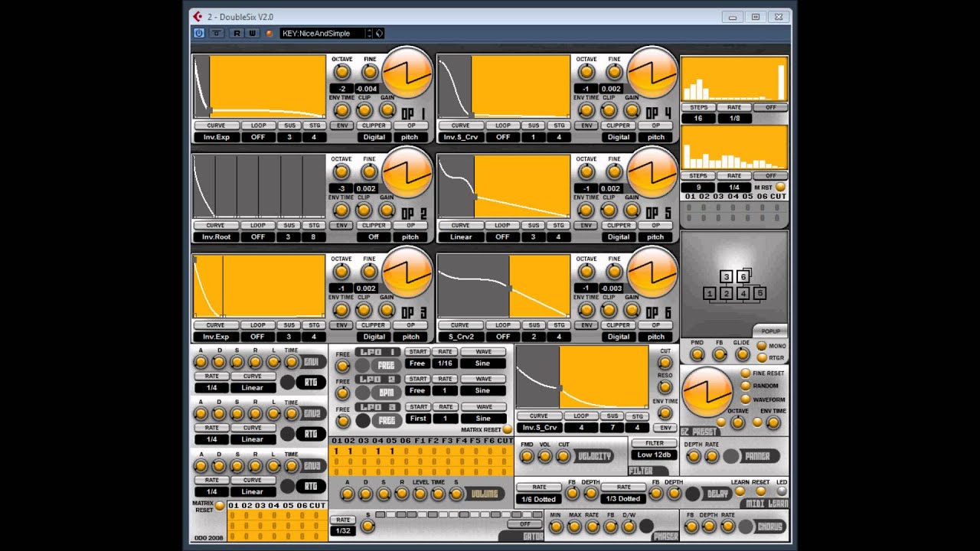Click the OP 4 LOOP button
This screenshot has height=551, width=980.
[x=503, y=126]
